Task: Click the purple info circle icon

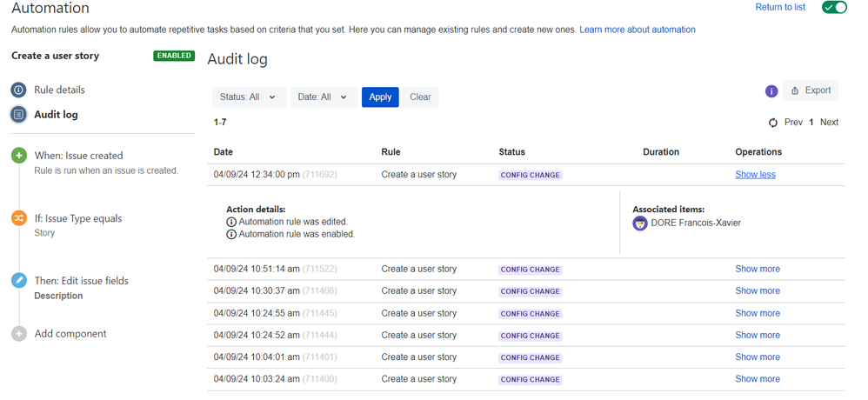Action: coord(771,91)
